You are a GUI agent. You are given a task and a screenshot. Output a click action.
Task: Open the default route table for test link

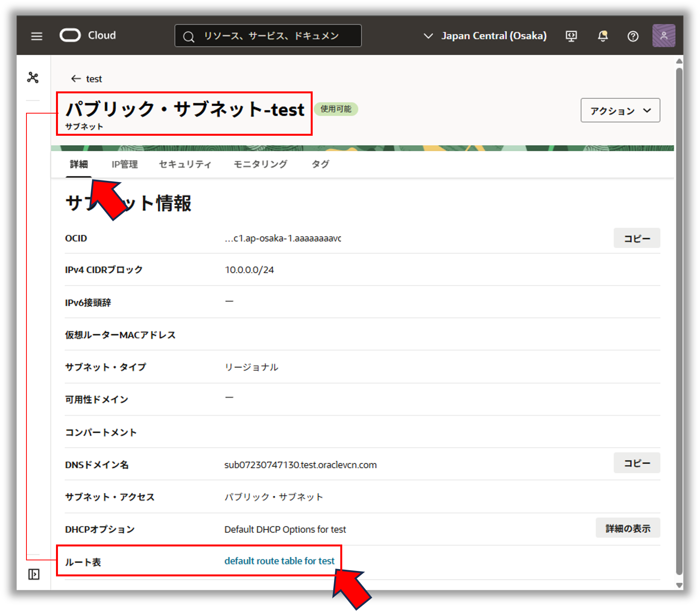tap(279, 561)
